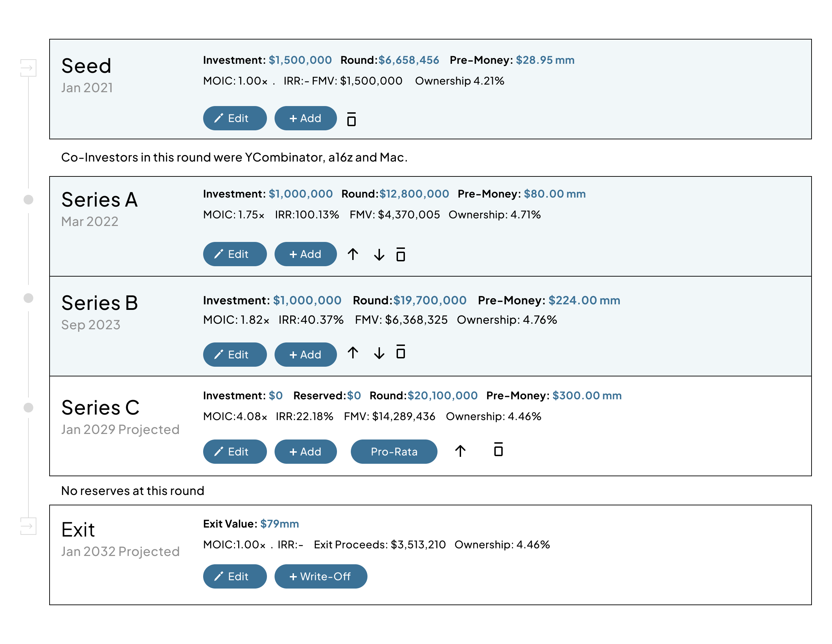The image size is (832, 644).
Task: Open the Series B round size $19,700,000
Action: point(430,300)
